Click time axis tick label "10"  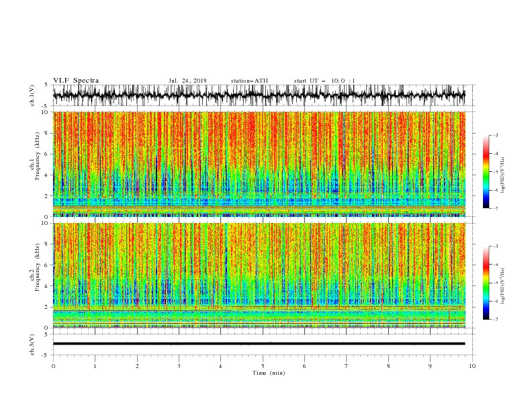[x=472, y=366]
